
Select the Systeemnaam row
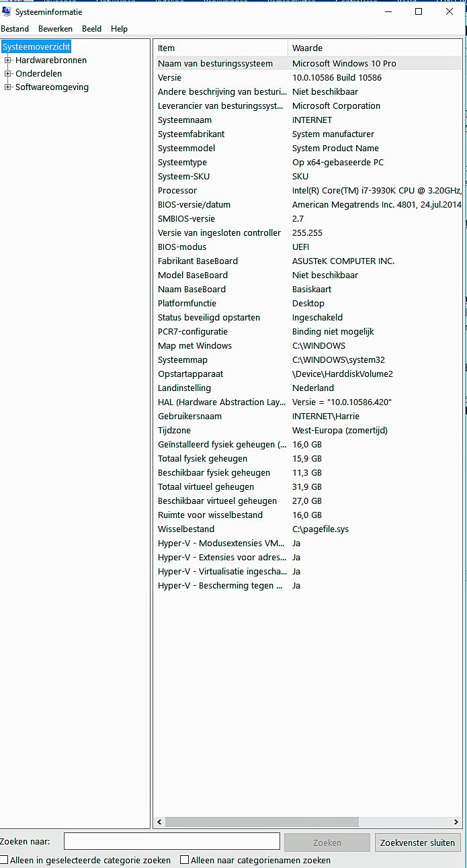(x=309, y=120)
